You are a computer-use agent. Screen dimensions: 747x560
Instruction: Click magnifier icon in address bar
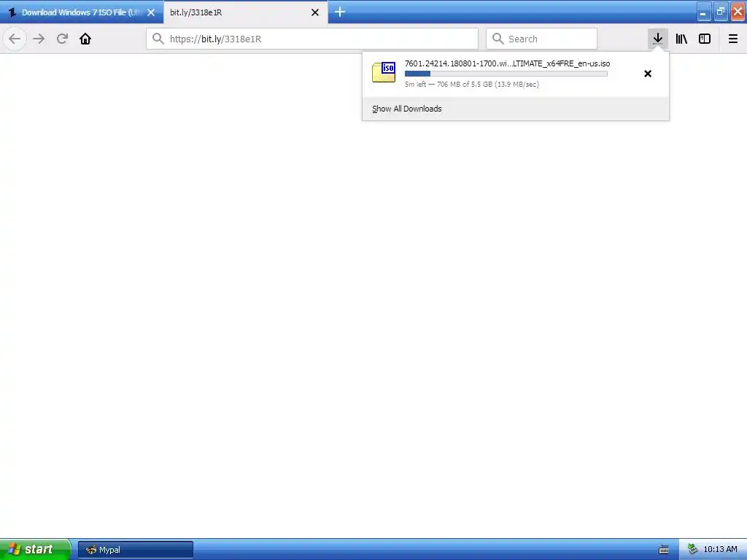pyautogui.click(x=158, y=39)
